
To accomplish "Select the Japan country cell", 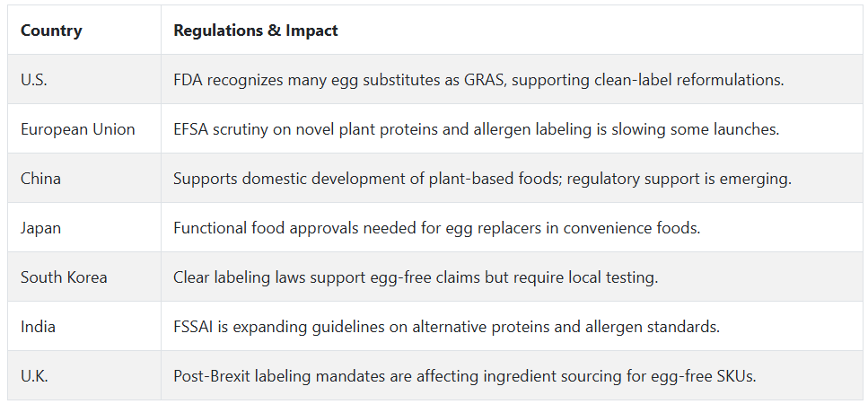I will (x=42, y=228).
